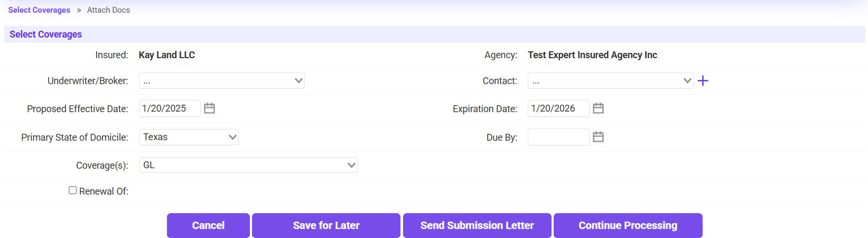Viewport: 868px width, 238px height.
Task: Click the insured name Kay Land LLC
Action: coord(167,55)
